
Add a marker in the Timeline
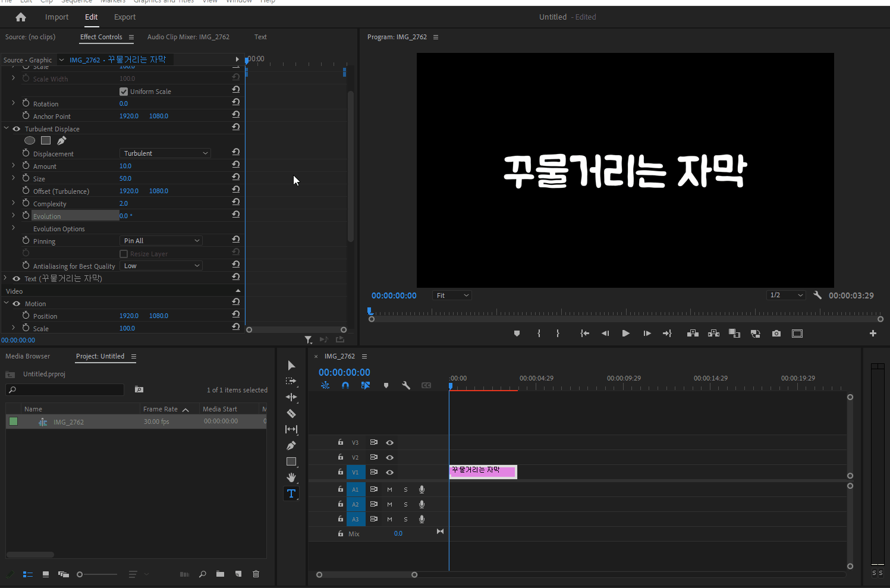[x=386, y=385]
